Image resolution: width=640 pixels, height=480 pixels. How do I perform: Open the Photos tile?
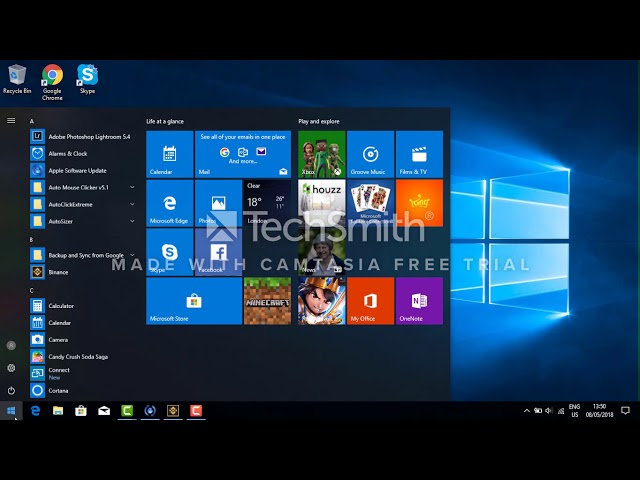click(x=218, y=203)
